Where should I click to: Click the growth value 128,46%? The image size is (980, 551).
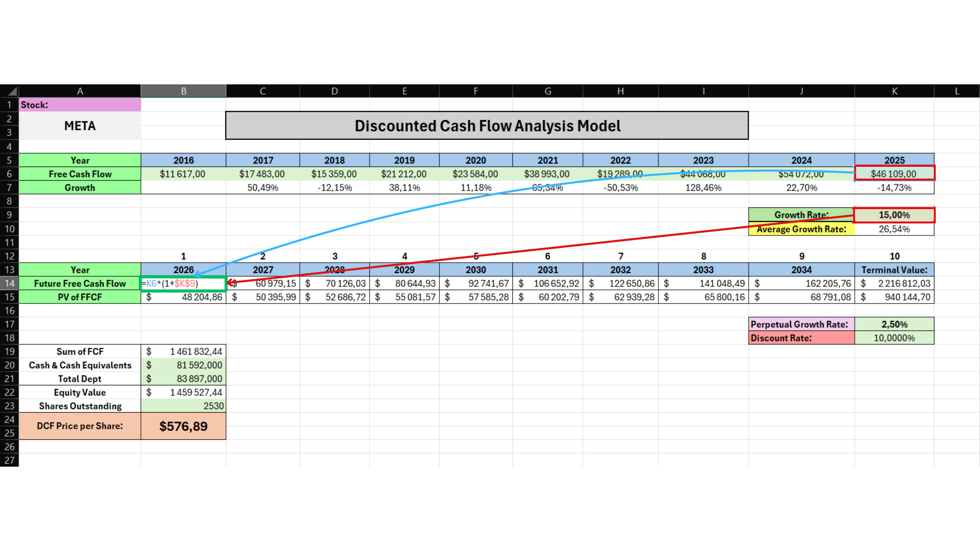[x=703, y=187]
